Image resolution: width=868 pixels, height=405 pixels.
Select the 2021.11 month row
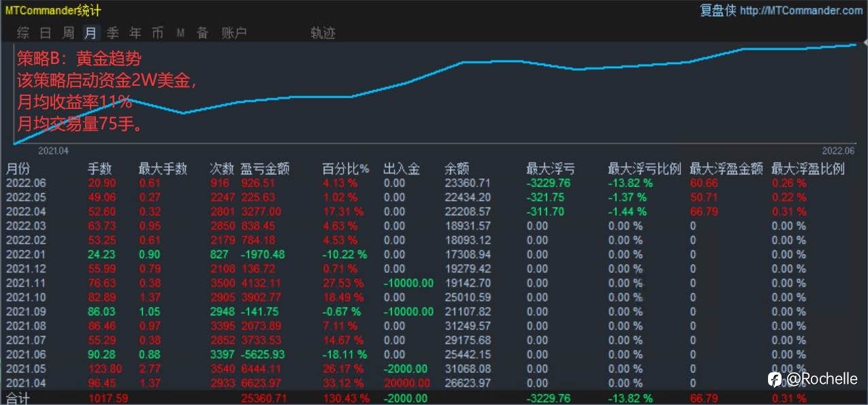tap(434, 283)
